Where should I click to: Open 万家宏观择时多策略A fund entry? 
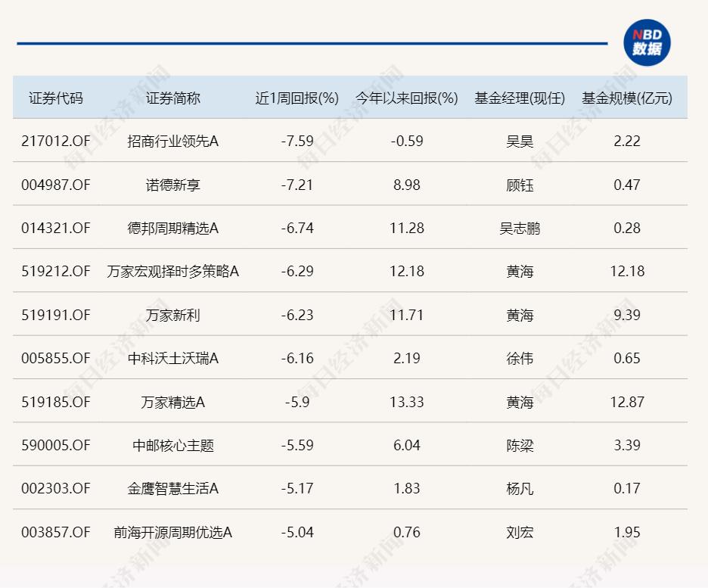(x=173, y=271)
